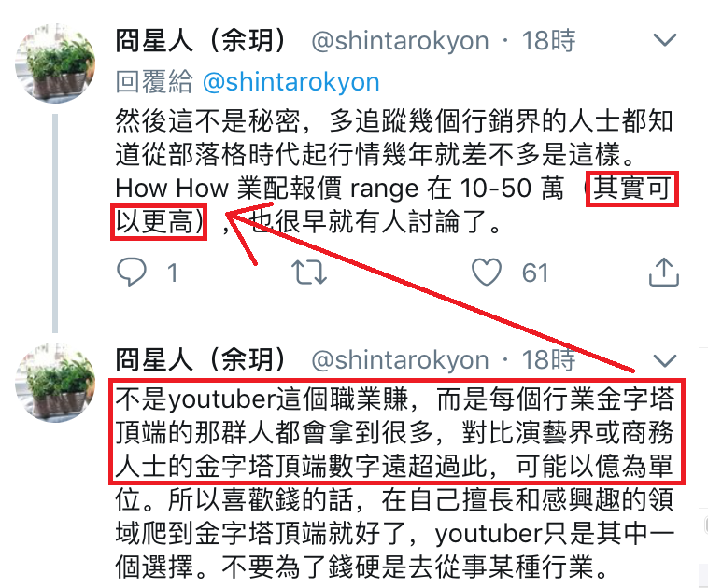Open the second tweet's text about youtuber職業
The height and width of the screenshot is (588, 708).
click(x=395, y=483)
